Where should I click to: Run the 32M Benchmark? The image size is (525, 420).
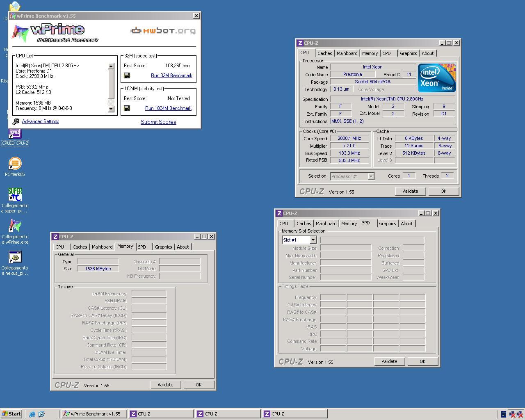pyautogui.click(x=171, y=75)
